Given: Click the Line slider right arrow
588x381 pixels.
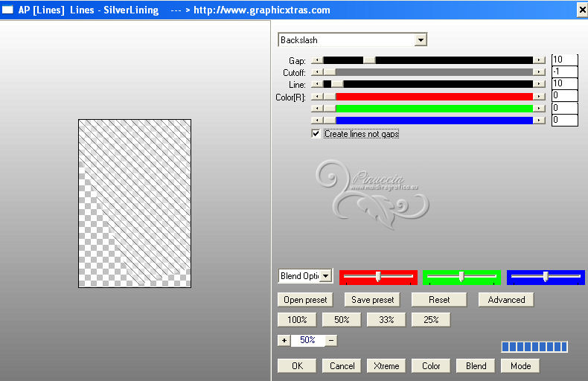Looking at the screenshot, I should tap(540, 84).
